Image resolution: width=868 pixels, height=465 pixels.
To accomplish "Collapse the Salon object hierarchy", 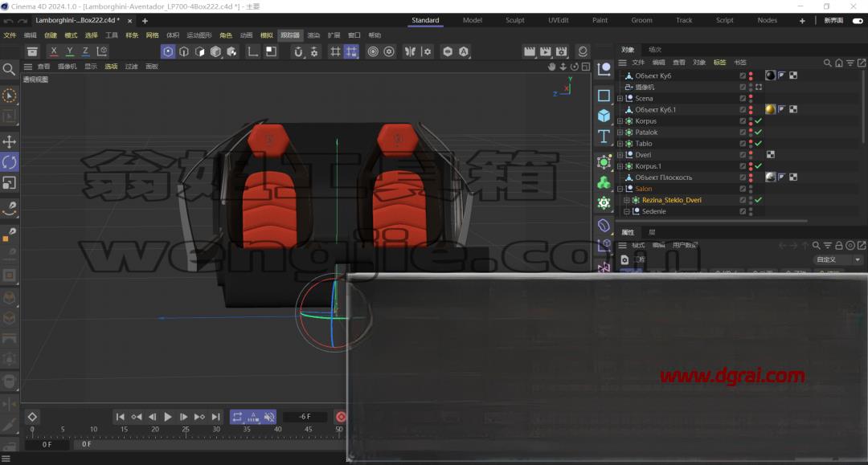I will [620, 189].
